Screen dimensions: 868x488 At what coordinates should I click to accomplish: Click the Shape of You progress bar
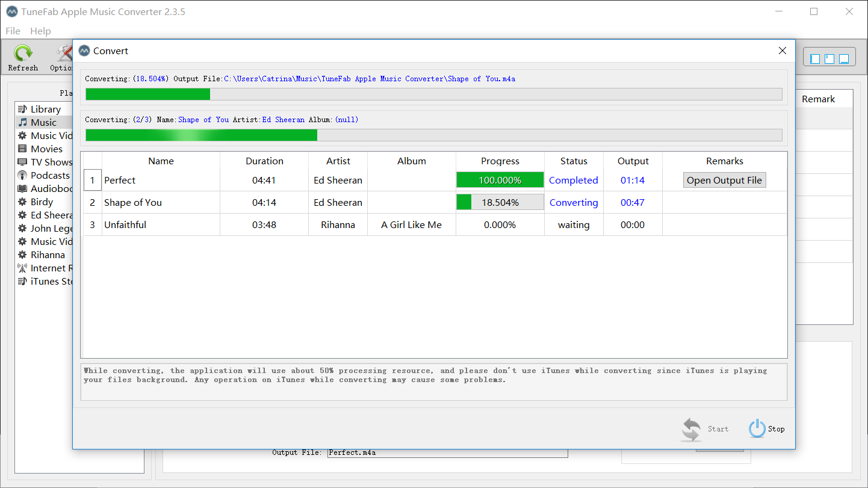click(x=500, y=203)
